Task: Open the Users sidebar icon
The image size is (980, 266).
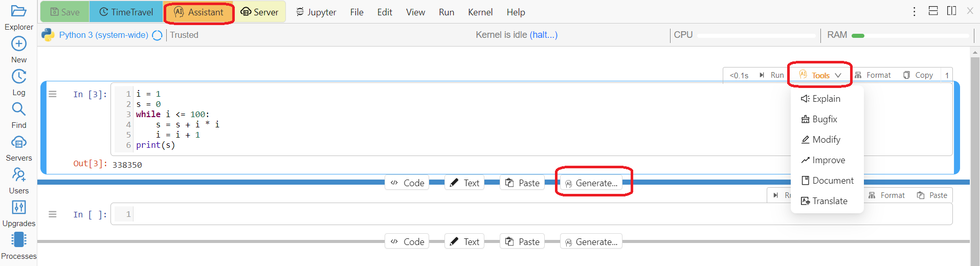Action: point(19,175)
